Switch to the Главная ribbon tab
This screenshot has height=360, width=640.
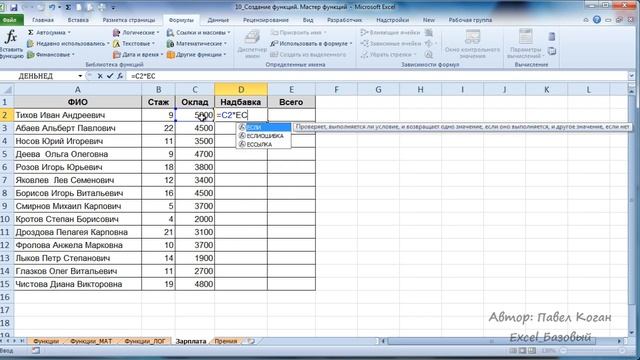(43, 20)
